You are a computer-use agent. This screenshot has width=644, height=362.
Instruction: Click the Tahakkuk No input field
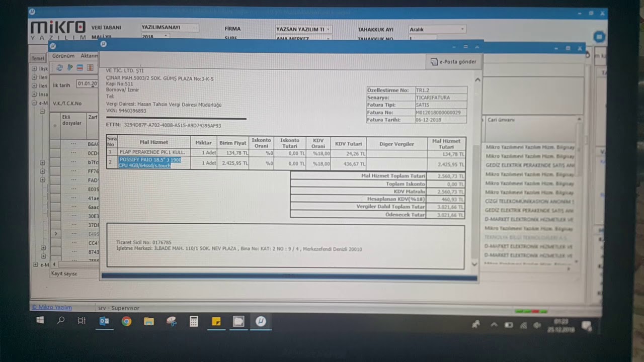[x=423, y=38]
